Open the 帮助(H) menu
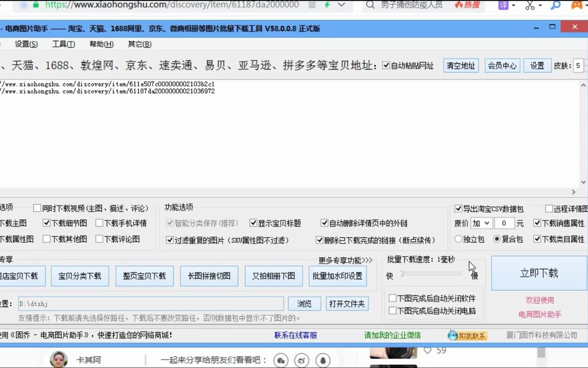Viewport: 588px width, 368px height. point(101,44)
